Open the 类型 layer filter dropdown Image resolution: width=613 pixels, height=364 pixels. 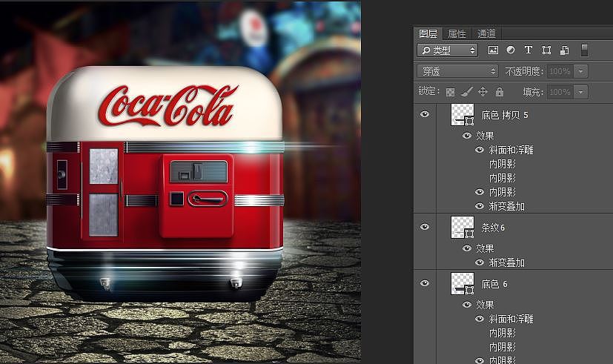[448, 50]
